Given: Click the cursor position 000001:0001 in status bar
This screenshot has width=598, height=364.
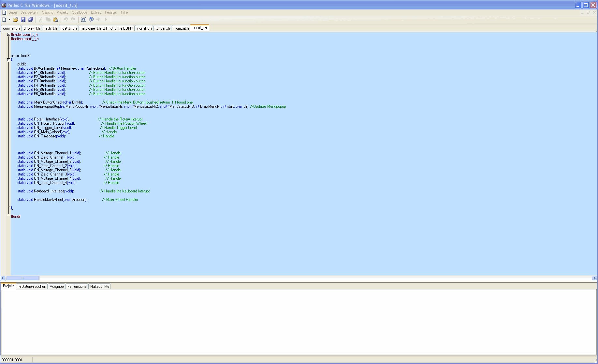Looking at the screenshot, I should pyautogui.click(x=12, y=360).
